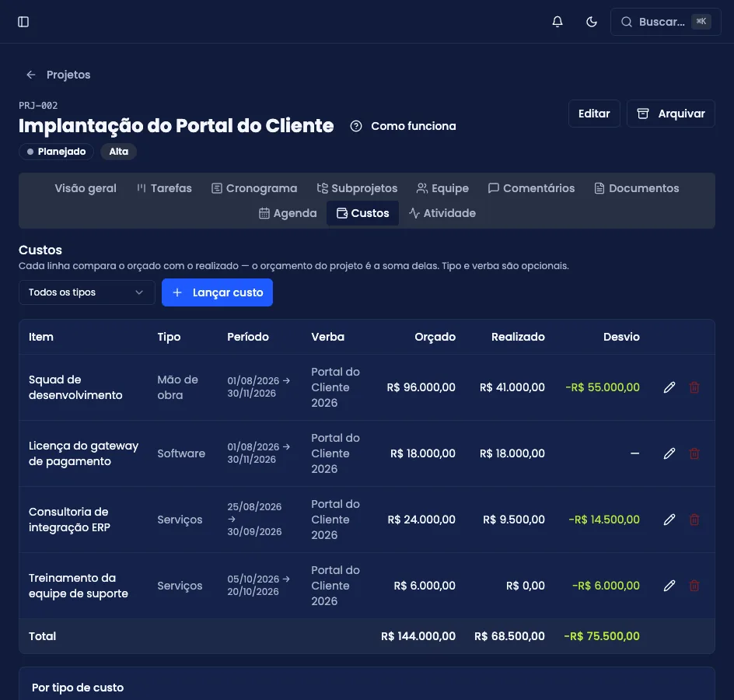Delete Treinamento da equipe de suporte row

click(x=694, y=586)
